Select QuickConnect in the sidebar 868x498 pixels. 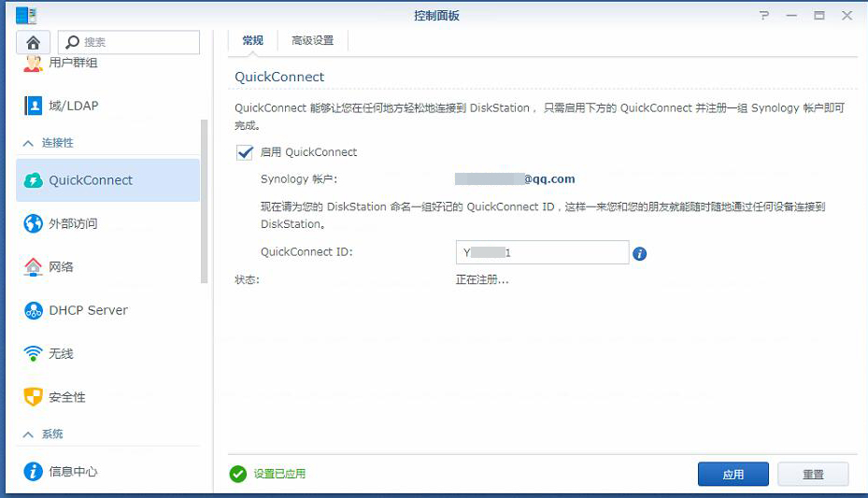(x=107, y=180)
